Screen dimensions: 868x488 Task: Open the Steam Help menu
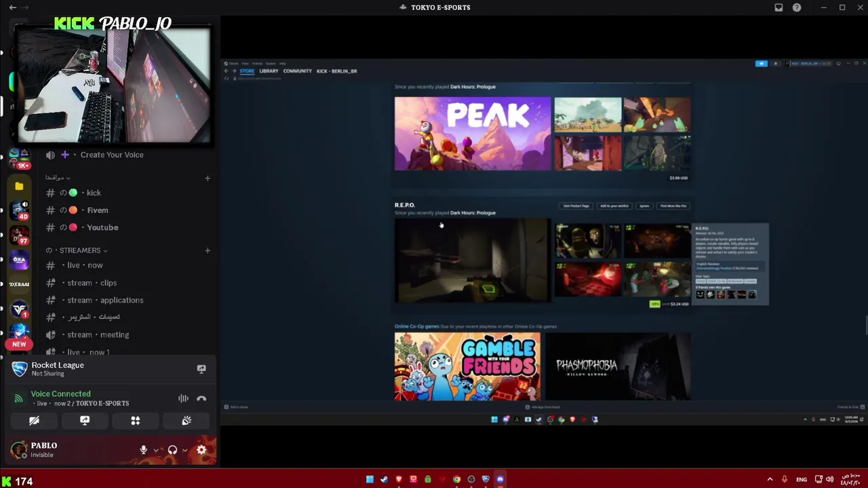point(282,63)
